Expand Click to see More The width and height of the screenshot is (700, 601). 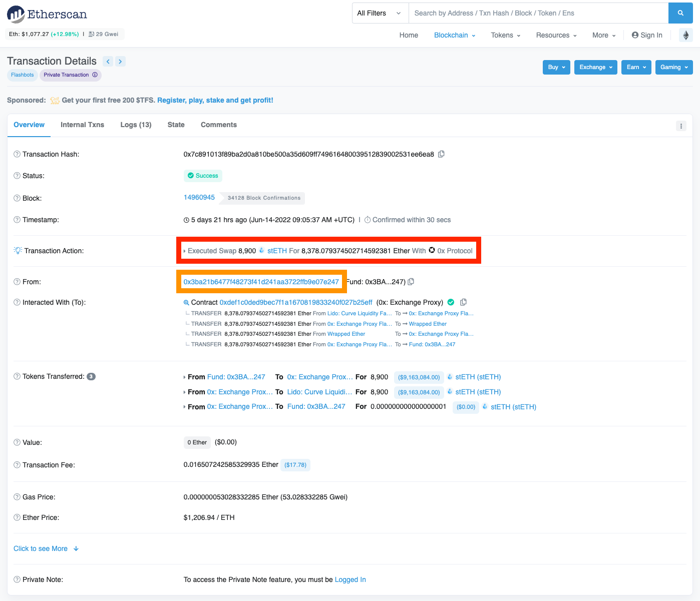pos(46,548)
